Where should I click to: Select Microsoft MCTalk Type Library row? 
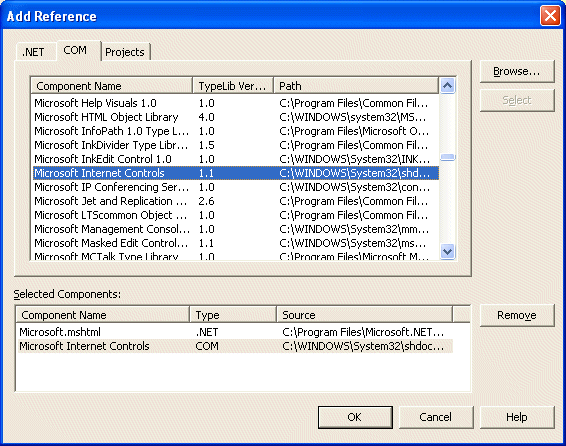(x=236, y=255)
